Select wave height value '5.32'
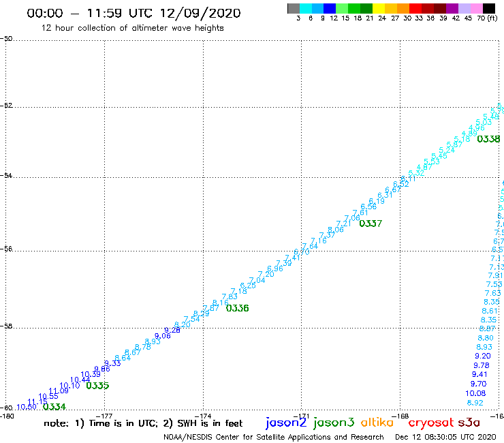 pos(416,173)
